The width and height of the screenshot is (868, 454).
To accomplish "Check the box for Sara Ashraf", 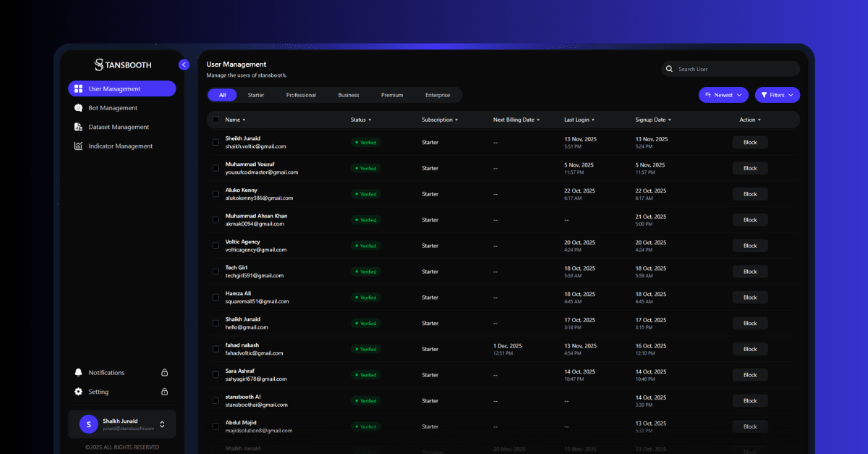I will [x=216, y=375].
